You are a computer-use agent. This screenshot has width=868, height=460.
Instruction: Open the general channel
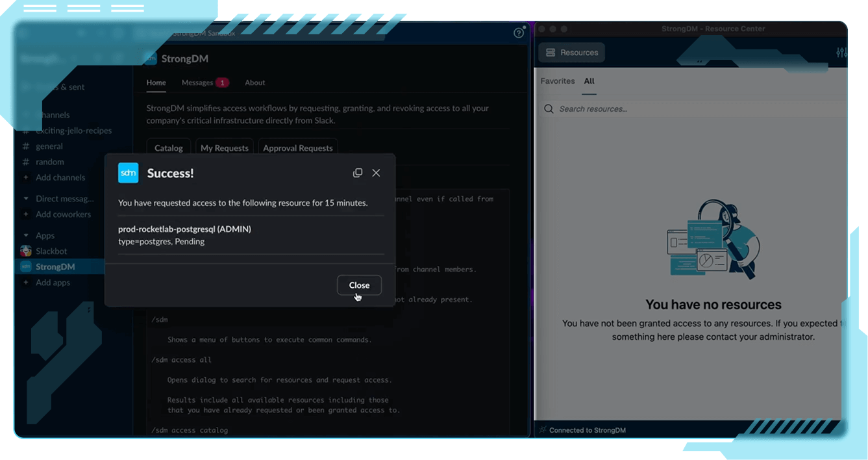[x=49, y=146]
